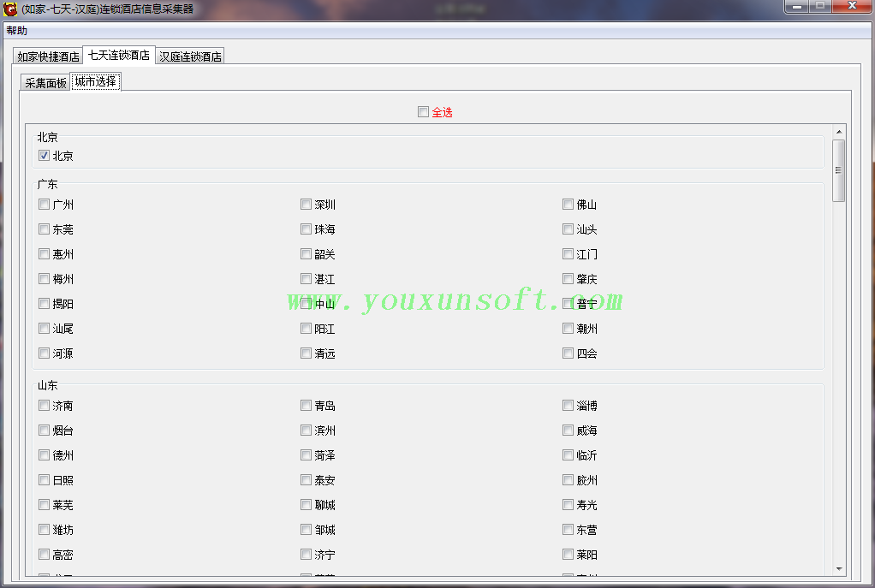875x588 pixels.
Task: Tick the 全选 select-all checkbox
Action: pyautogui.click(x=423, y=112)
